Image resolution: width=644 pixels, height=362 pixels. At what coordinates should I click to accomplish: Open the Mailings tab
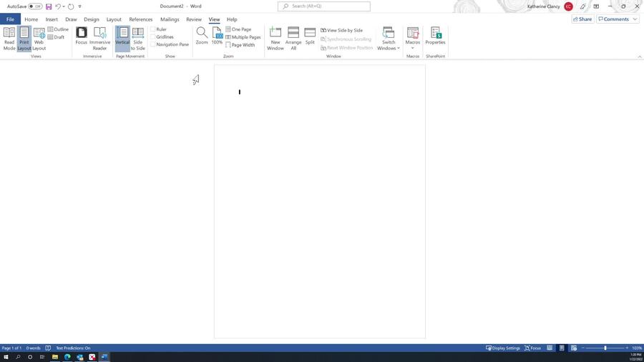tap(170, 19)
